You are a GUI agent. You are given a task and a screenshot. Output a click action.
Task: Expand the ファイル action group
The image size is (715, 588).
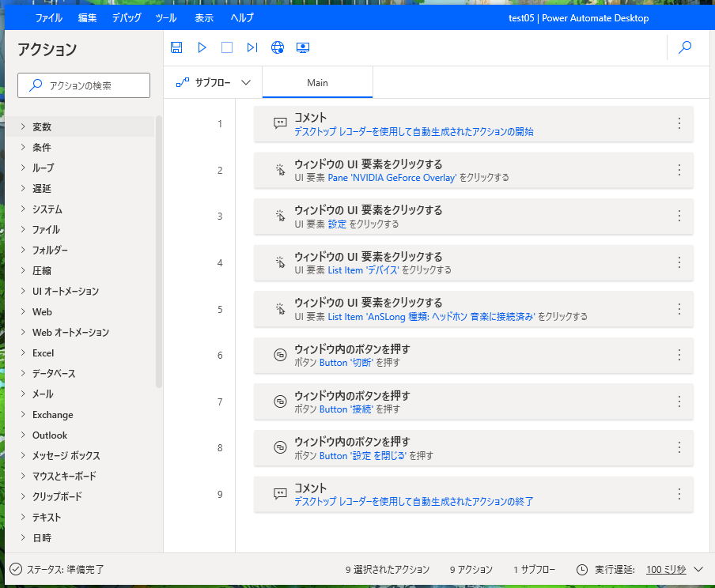click(x=23, y=229)
